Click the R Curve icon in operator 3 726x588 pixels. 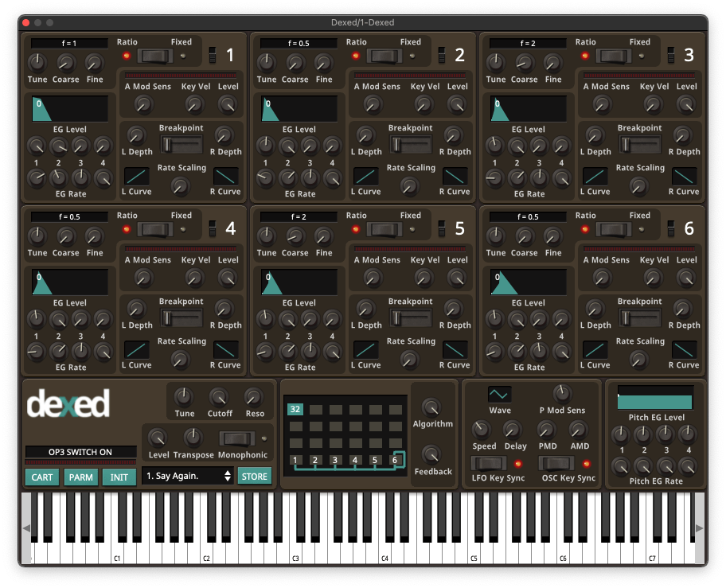coord(684,177)
